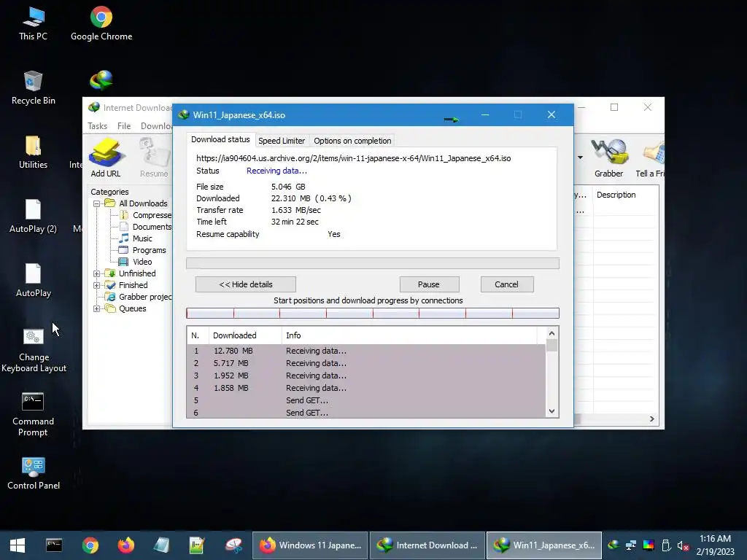Open the taskbar notepad-style app icon
The height and width of the screenshot is (560, 747).
pyautogui.click(x=161, y=545)
